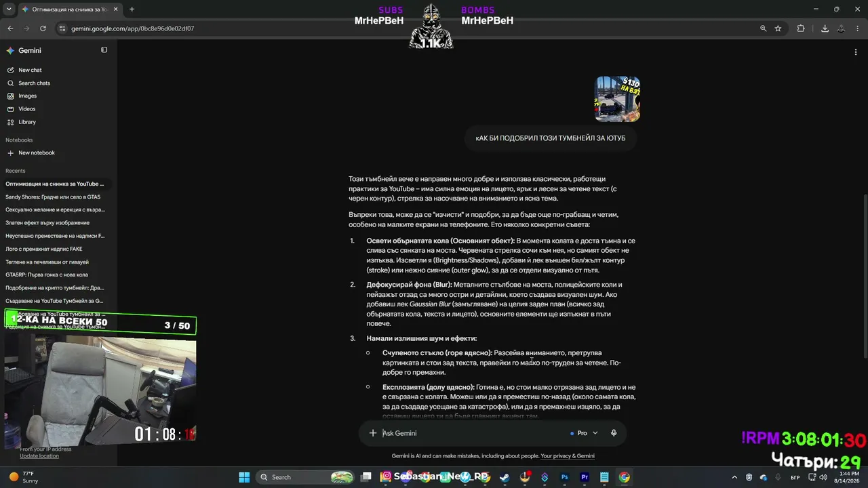Click the Gemini logo title
Screen dimensions: 868x488
coord(30,51)
